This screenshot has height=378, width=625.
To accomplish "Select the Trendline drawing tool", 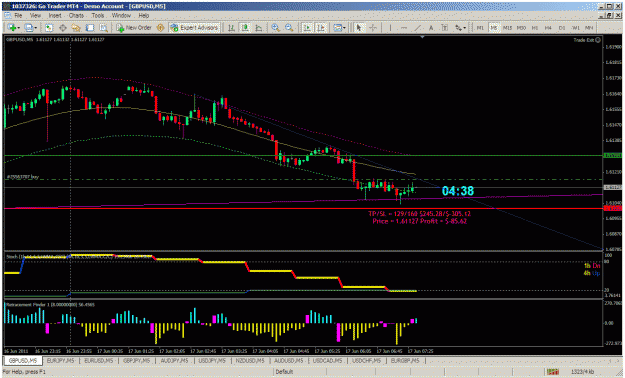I will pyautogui.click(x=417, y=28).
